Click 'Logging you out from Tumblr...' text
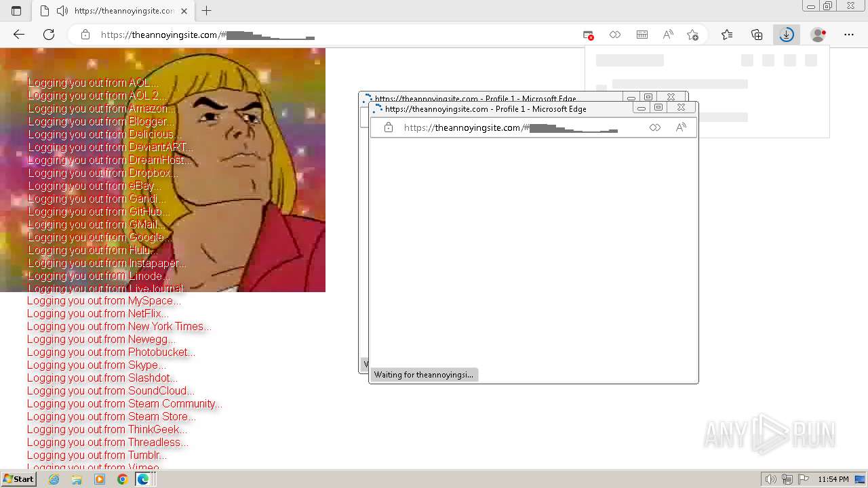Viewport: 868px width, 488px height. tap(97, 455)
